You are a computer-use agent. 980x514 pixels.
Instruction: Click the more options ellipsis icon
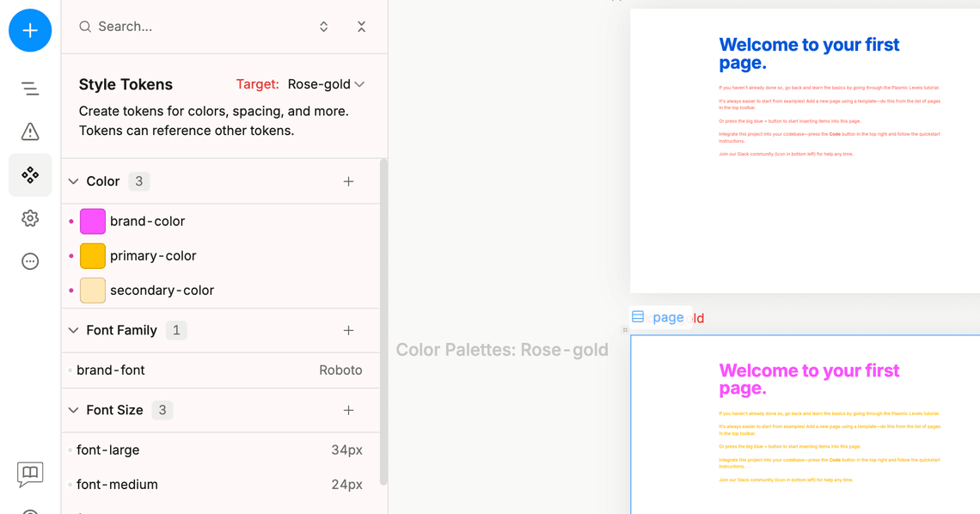(30, 261)
